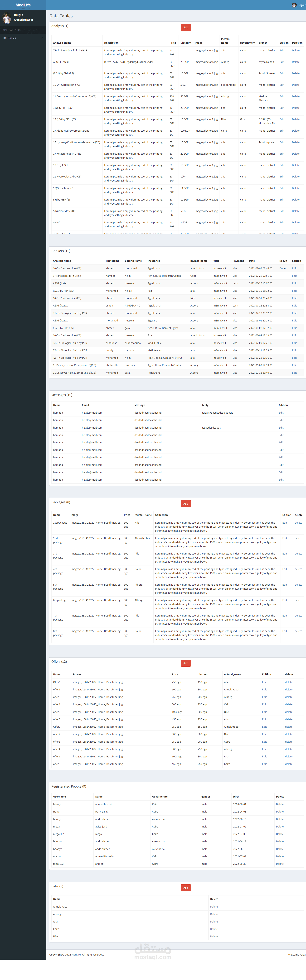Click the Data Tables page heading
The image size is (306, 980).
61,16
